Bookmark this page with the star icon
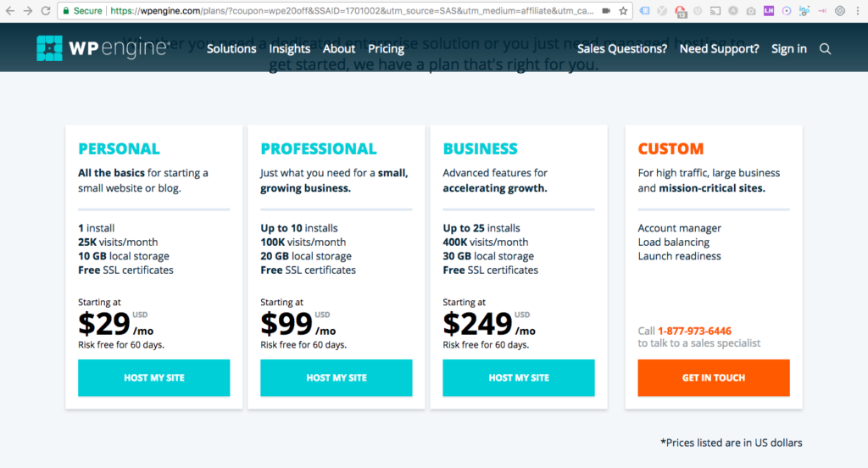Viewport: 868px width, 468px height. (x=623, y=10)
